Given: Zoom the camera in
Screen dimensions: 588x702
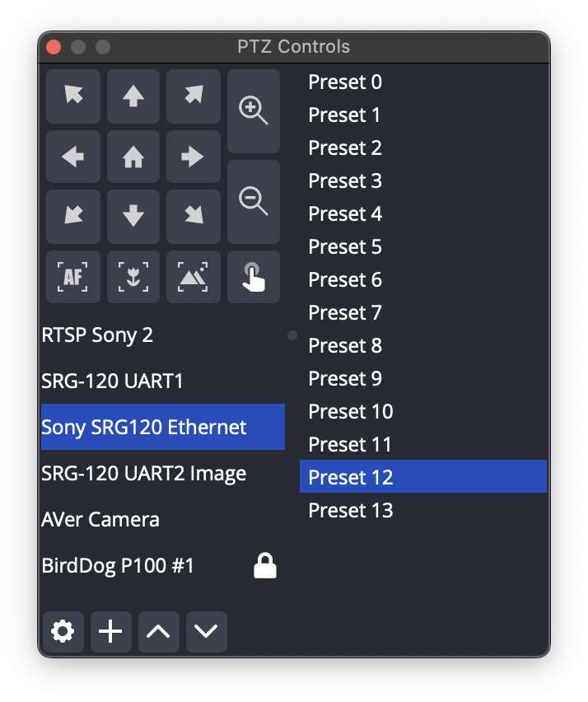Looking at the screenshot, I should click(253, 112).
